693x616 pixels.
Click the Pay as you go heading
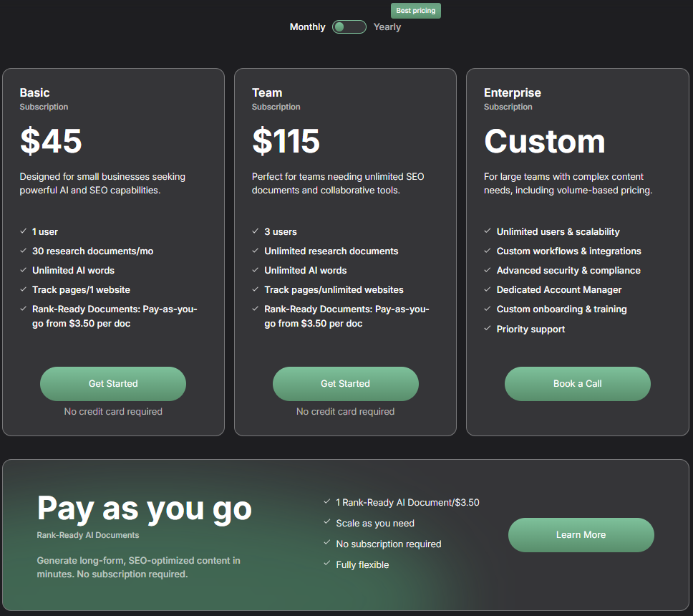[x=145, y=509]
